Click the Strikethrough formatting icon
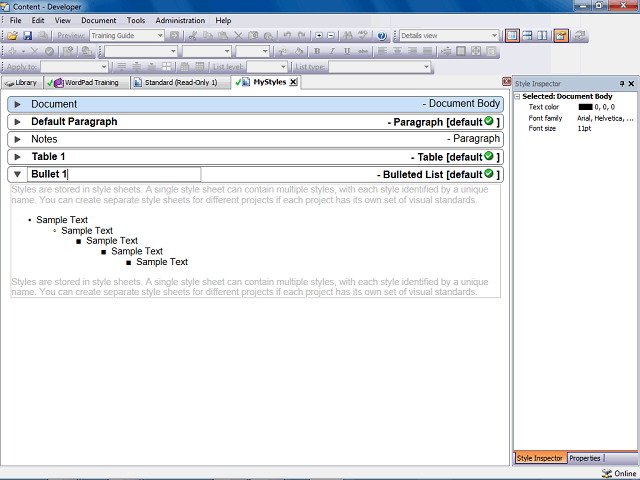This screenshot has width=640, height=480. (x=362, y=51)
